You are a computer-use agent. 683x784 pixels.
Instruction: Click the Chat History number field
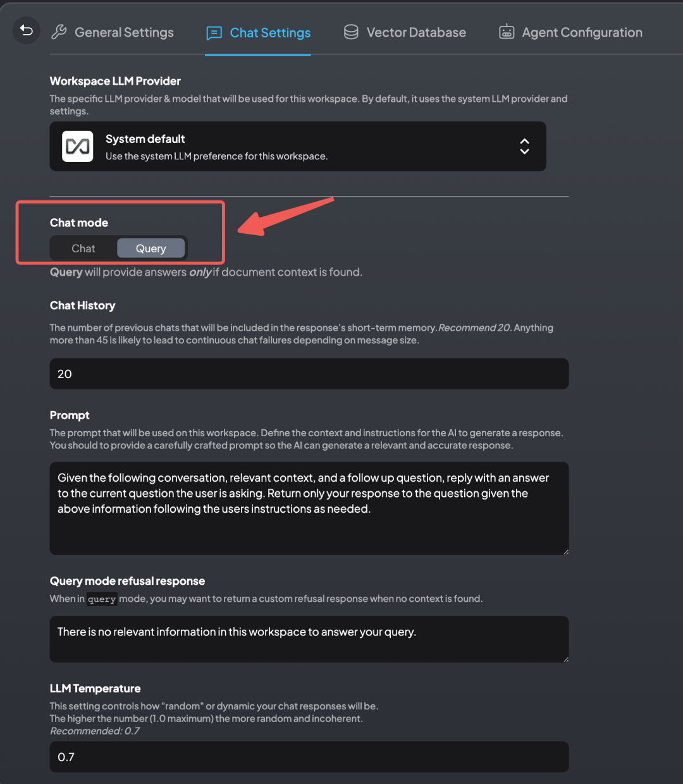[309, 374]
